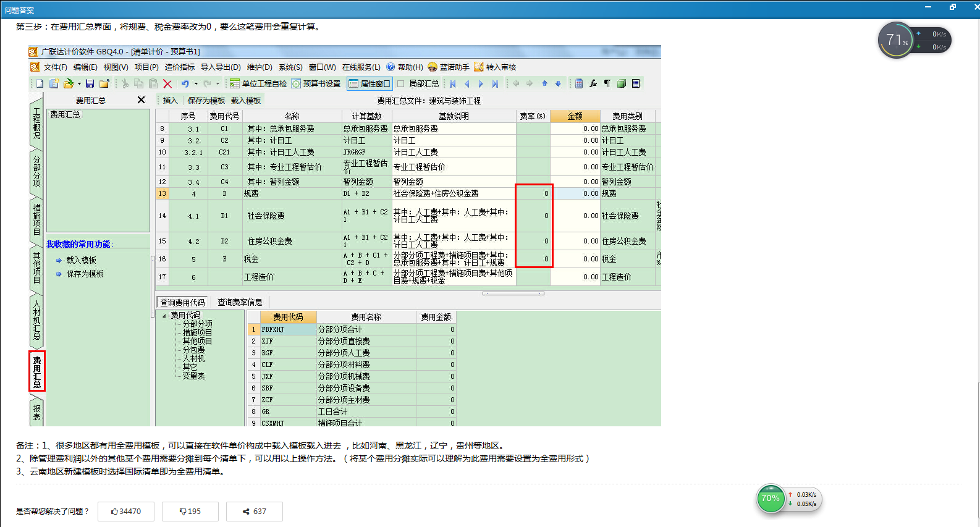Click share button showing 637

click(255, 512)
